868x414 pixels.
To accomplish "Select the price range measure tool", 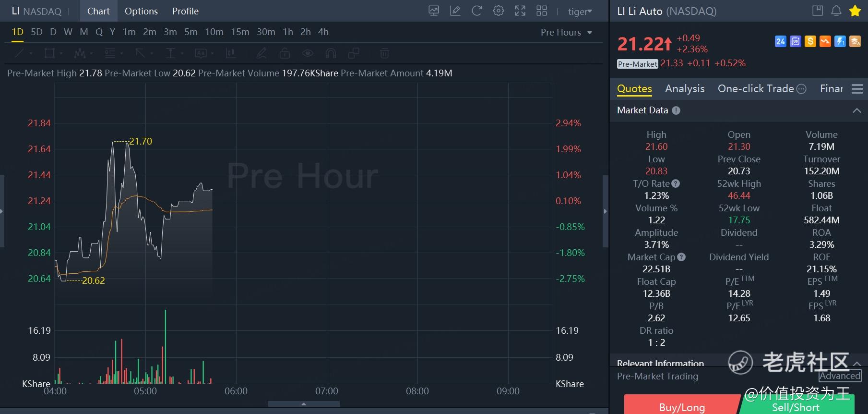I will (170, 53).
